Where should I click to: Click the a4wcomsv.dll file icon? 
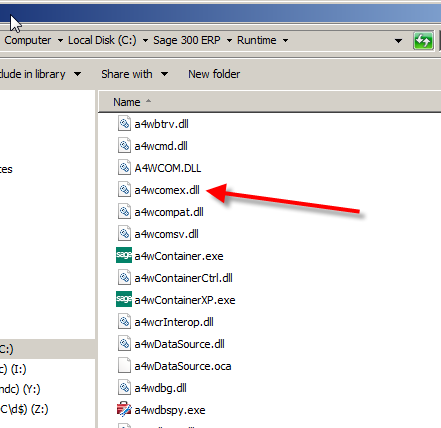click(x=124, y=234)
